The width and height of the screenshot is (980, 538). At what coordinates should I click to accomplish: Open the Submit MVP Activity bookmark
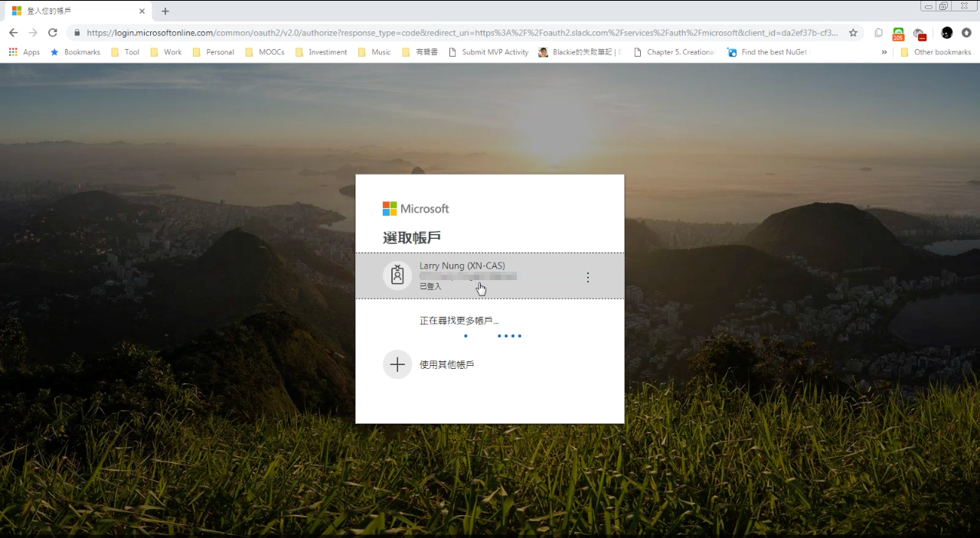point(488,52)
